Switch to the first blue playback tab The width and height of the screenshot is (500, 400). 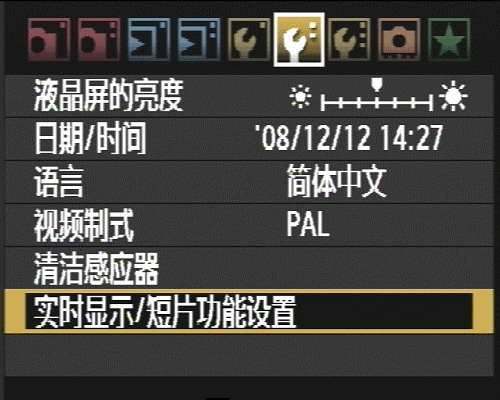click(149, 40)
